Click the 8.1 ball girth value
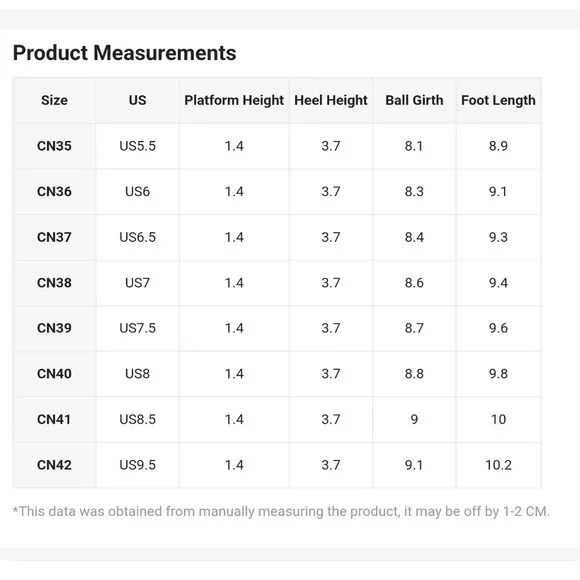This screenshot has height=580, width=580. (414, 146)
